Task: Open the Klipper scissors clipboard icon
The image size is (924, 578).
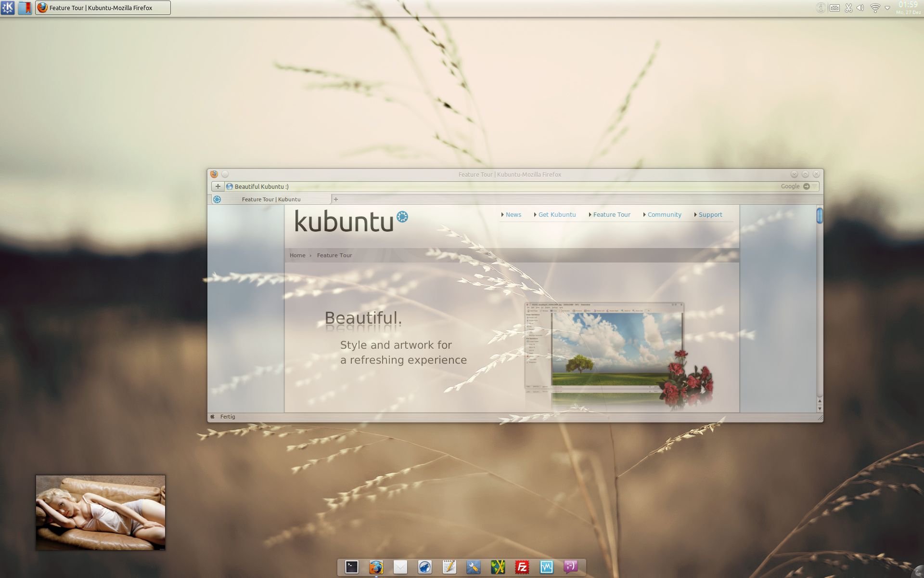Action: pyautogui.click(x=848, y=8)
